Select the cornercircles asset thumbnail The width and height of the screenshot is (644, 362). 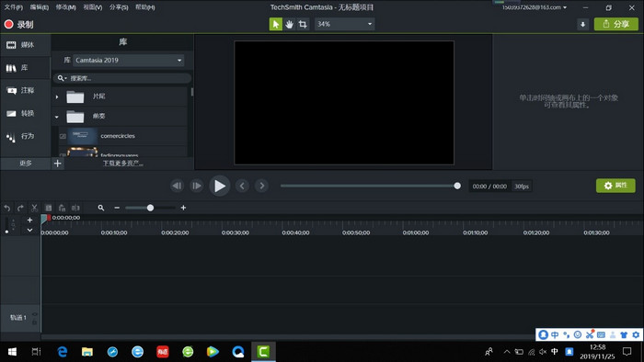tap(82, 136)
